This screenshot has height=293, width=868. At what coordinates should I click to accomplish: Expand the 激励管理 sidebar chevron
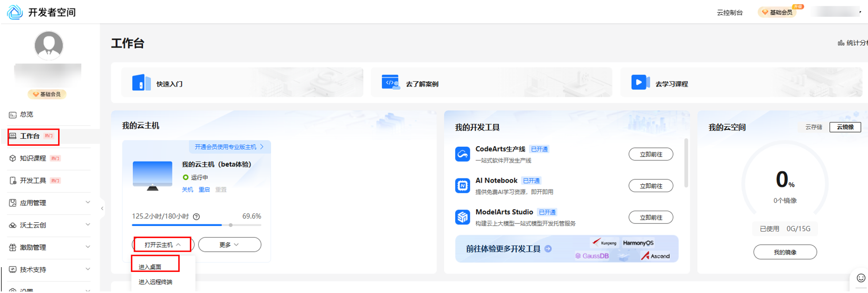88,247
